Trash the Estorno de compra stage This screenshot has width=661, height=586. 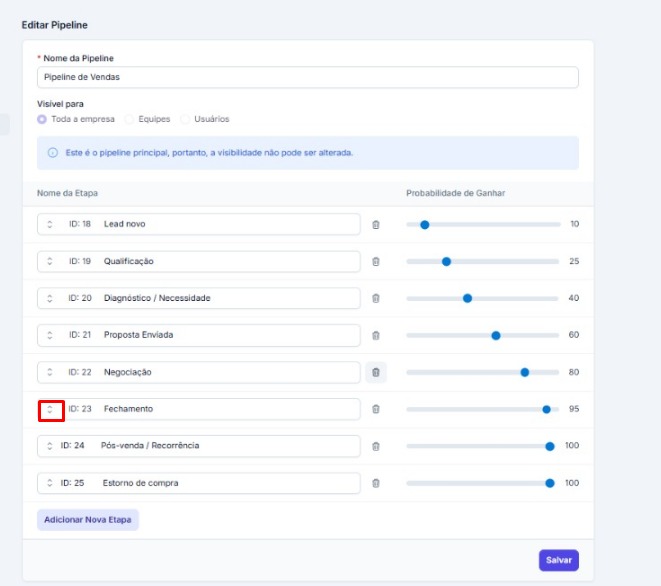point(376,483)
